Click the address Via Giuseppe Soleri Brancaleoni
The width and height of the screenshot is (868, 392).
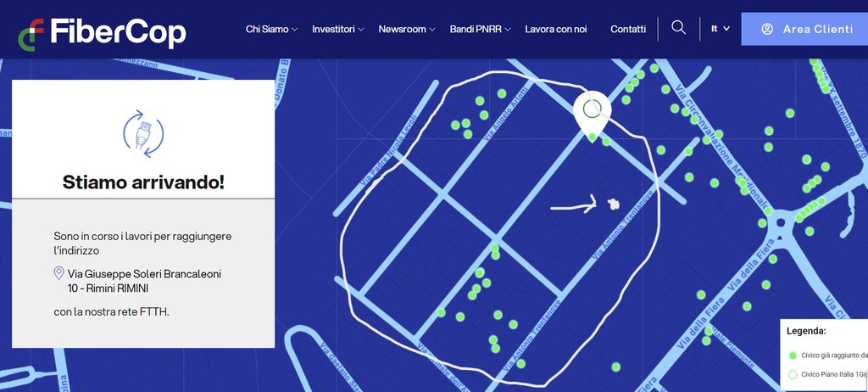pos(144,281)
